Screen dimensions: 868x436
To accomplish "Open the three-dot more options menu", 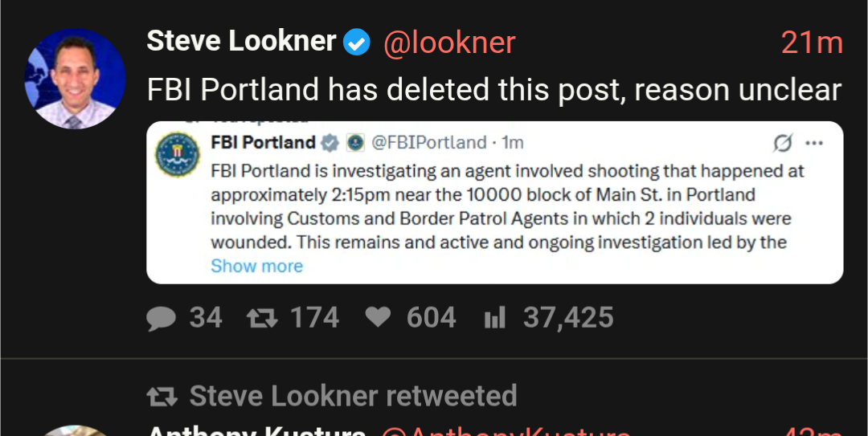I will click(814, 143).
